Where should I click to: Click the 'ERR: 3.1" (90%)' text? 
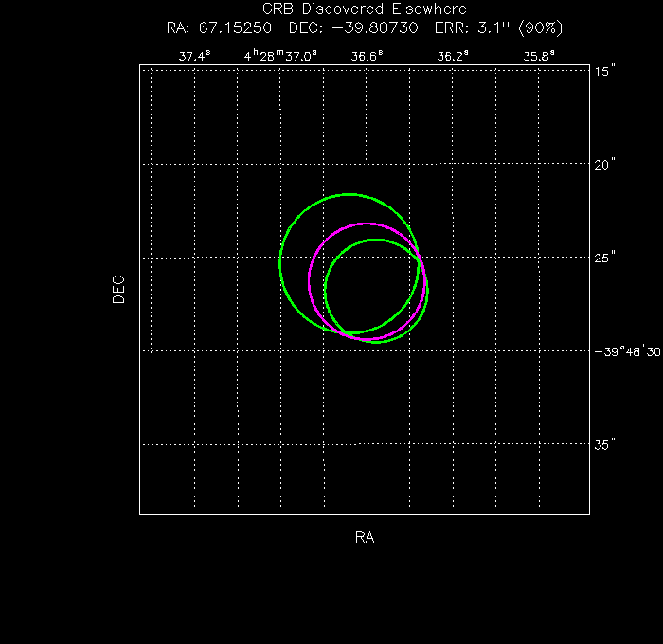[499, 27]
